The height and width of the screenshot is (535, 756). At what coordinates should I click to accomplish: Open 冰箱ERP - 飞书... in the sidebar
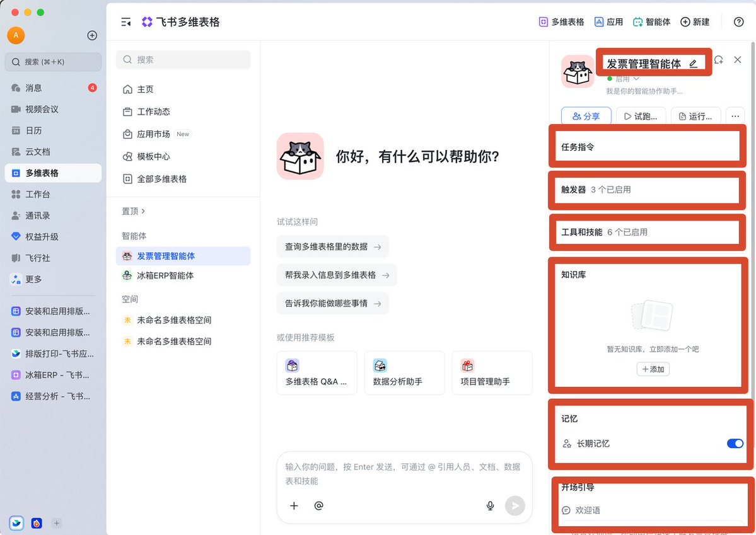pyautogui.click(x=53, y=375)
